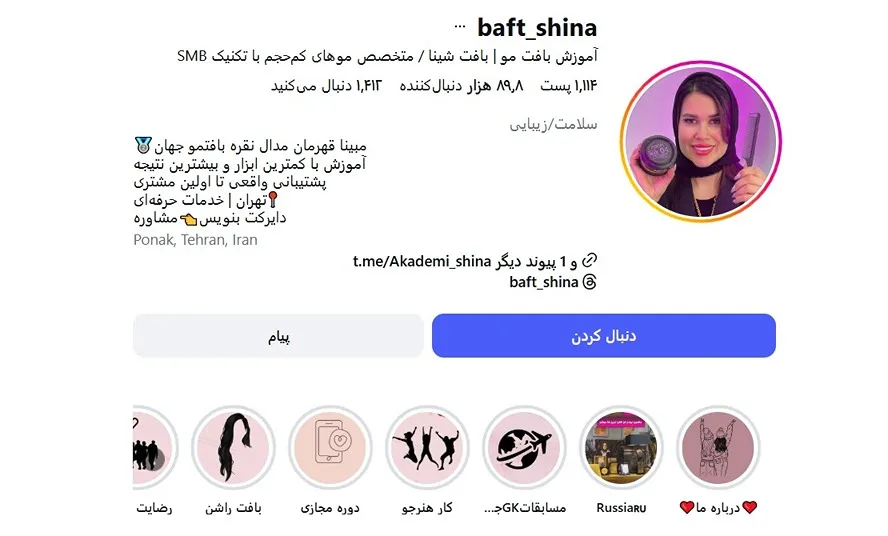Click the blue دنبال کردن follow button
888x536 pixels.
pyautogui.click(x=604, y=335)
